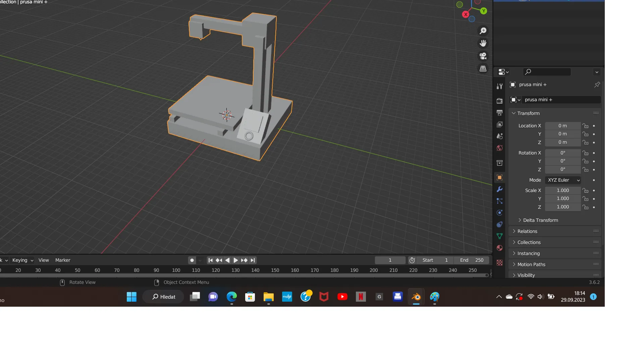Activate the Move view hand gizmo

483,43
